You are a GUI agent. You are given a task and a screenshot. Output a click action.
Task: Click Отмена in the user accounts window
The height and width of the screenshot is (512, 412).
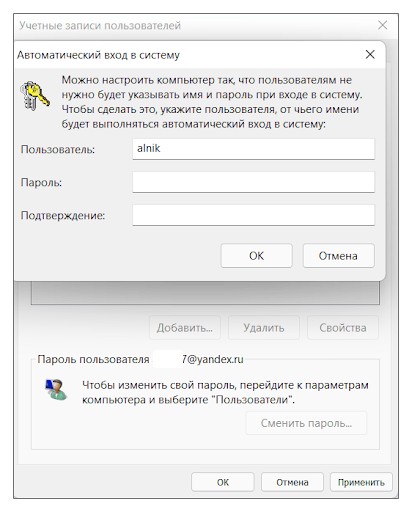292,482
